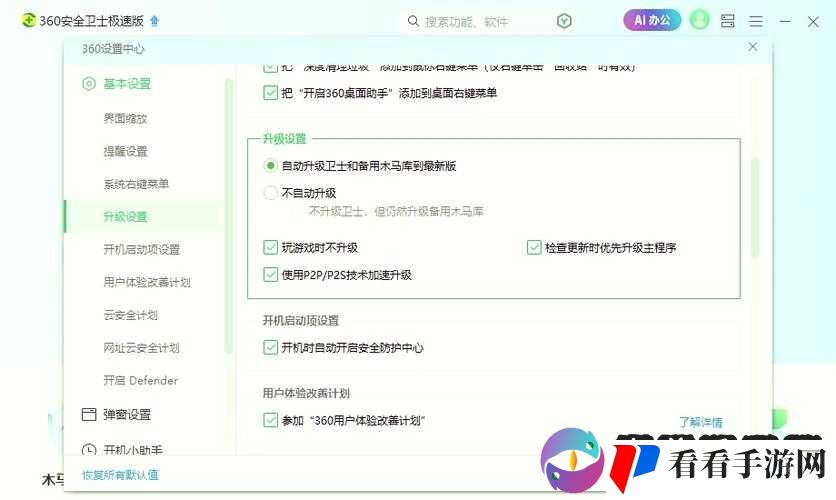
Task: Open 基本设置 section in sidebar
Action: click(127, 84)
